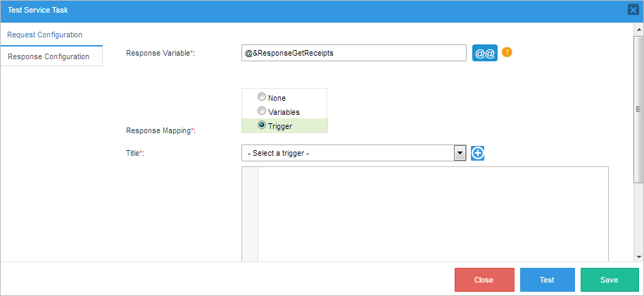Open the @@ variable picker
The width and height of the screenshot is (644, 296).
(485, 54)
